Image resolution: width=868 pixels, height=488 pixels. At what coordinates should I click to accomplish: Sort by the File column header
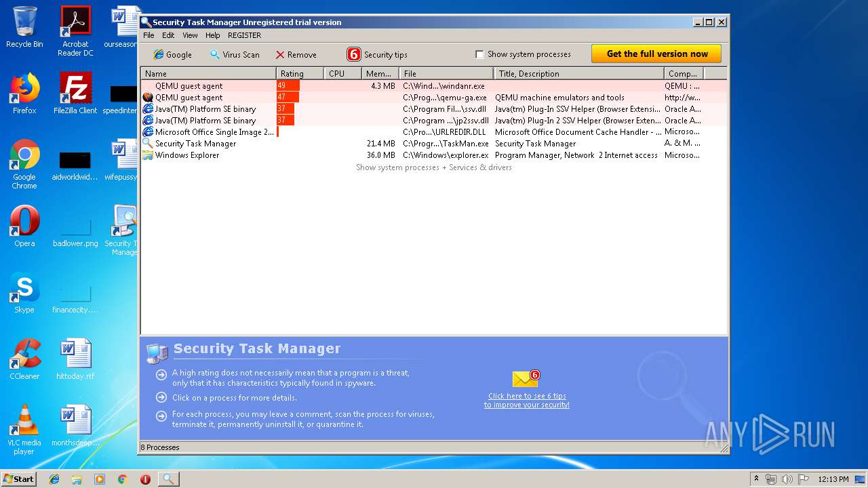(446, 73)
